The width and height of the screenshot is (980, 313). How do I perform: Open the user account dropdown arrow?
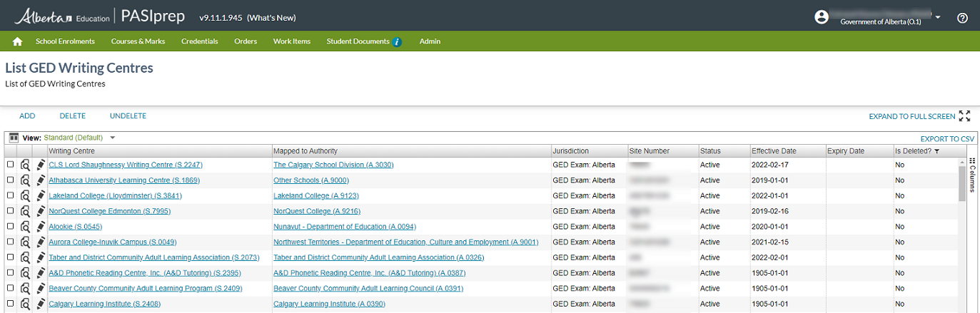click(x=938, y=17)
